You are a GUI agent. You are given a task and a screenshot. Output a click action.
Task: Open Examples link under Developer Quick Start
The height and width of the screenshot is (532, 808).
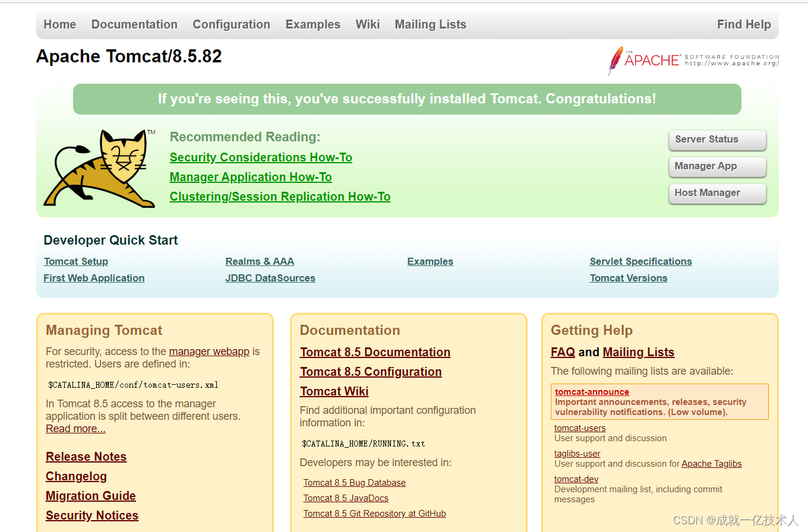pyautogui.click(x=430, y=261)
